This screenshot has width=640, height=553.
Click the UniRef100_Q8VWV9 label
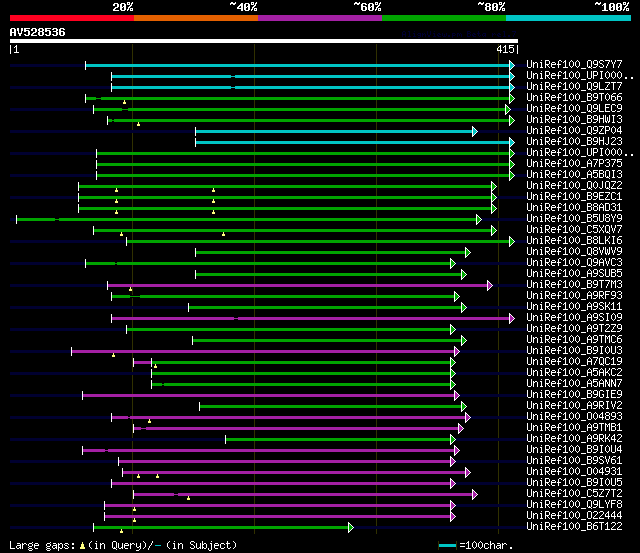[574, 252]
